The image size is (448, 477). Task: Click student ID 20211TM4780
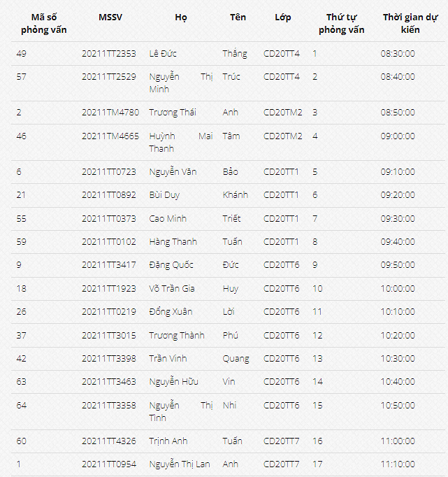pyautogui.click(x=110, y=113)
